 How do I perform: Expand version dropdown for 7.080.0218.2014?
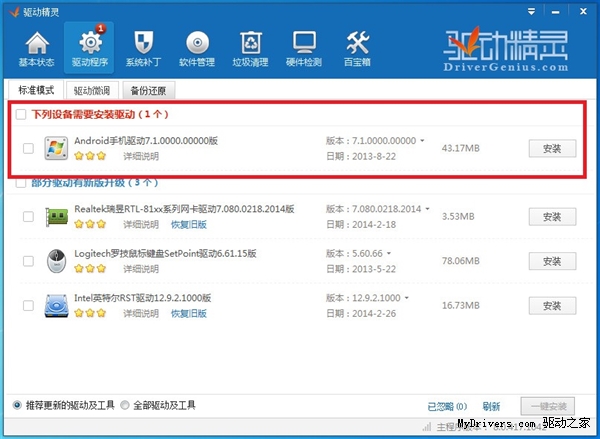click(427, 209)
